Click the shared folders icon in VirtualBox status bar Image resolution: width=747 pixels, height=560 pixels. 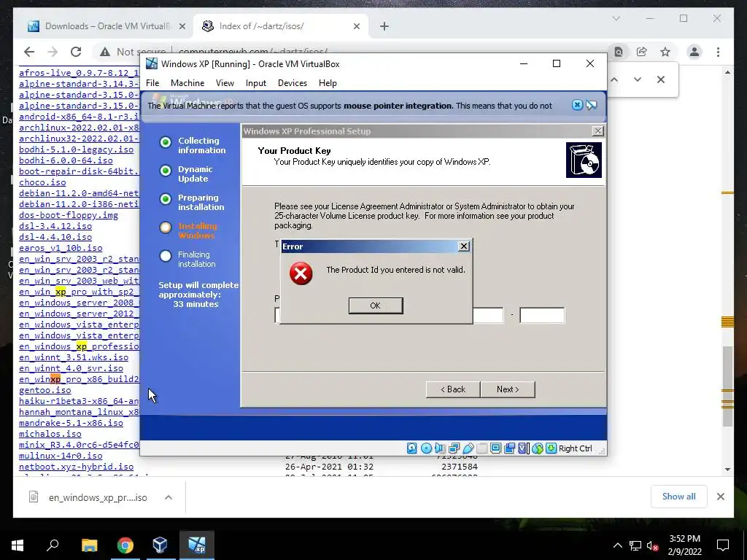pyautogui.click(x=481, y=448)
